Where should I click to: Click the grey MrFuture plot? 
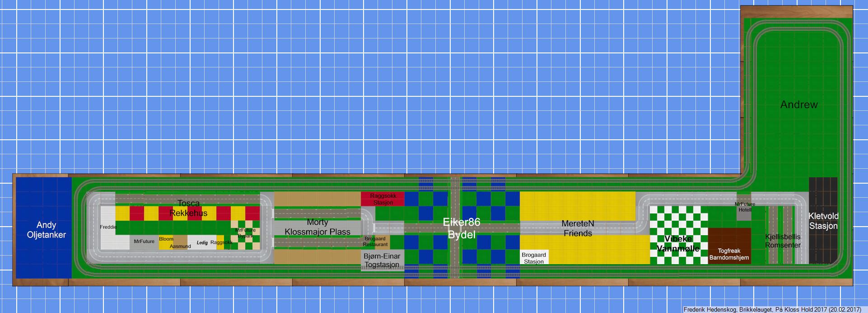pyautogui.click(x=144, y=242)
